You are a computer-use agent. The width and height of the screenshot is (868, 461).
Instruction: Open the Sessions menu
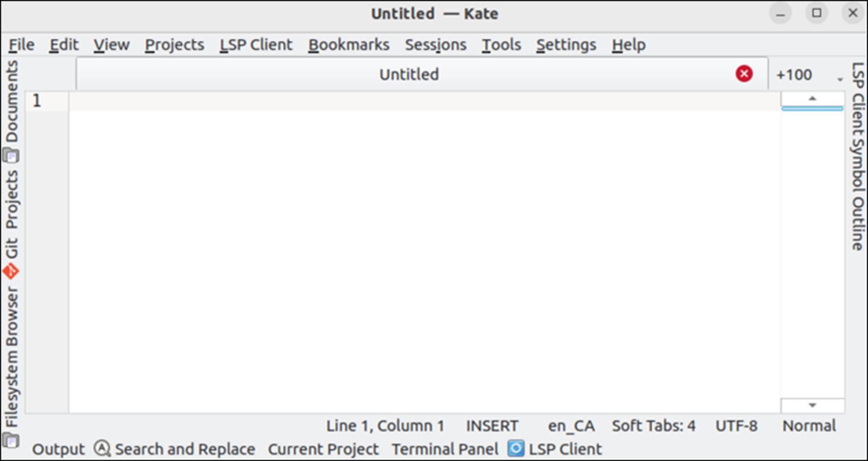tap(435, 45)
